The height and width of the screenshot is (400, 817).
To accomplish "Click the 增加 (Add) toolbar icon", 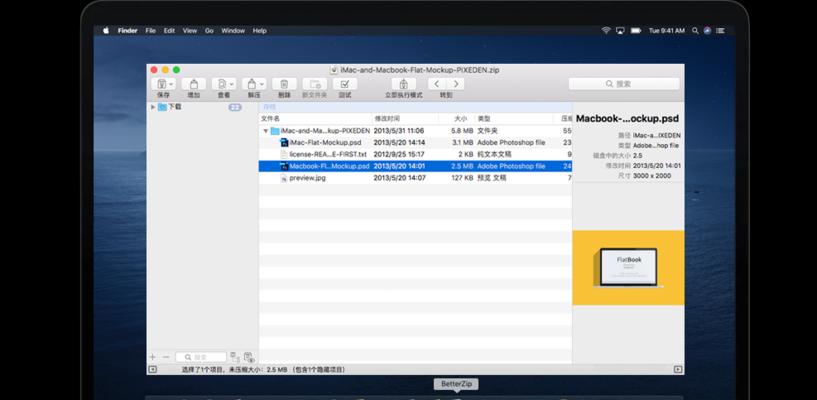I will tap(194, 84).
